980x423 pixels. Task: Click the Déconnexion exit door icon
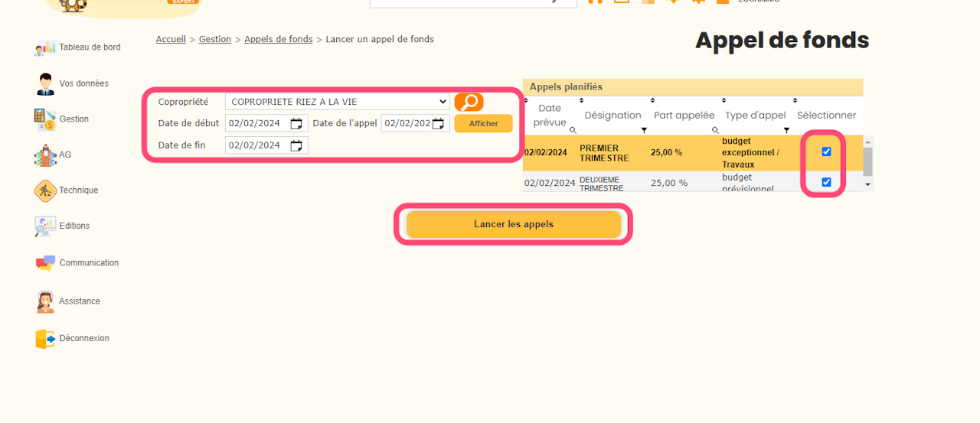(x=45, y=339)
